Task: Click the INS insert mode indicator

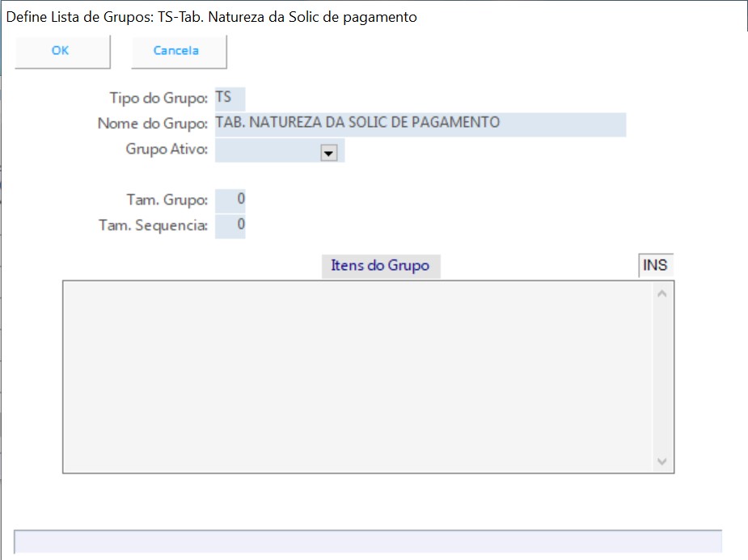Action: (x=655, y=265)
